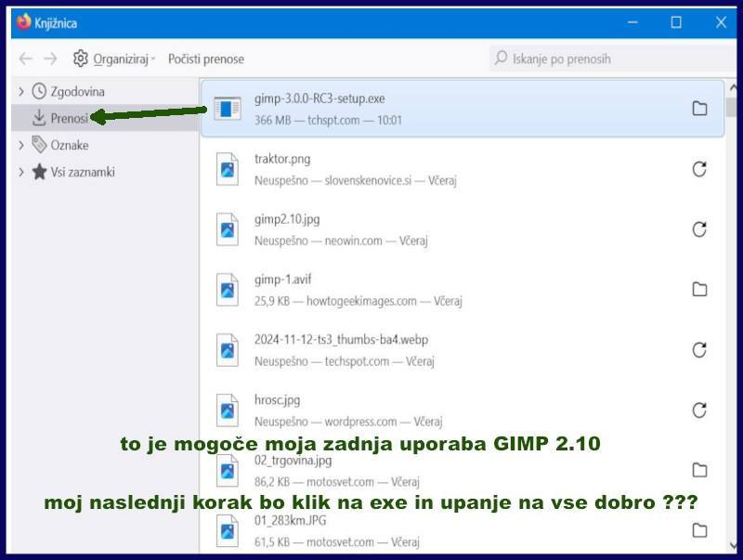
Task: Click the 01_283km.JPG file icon
Action: tap(227, 530)
